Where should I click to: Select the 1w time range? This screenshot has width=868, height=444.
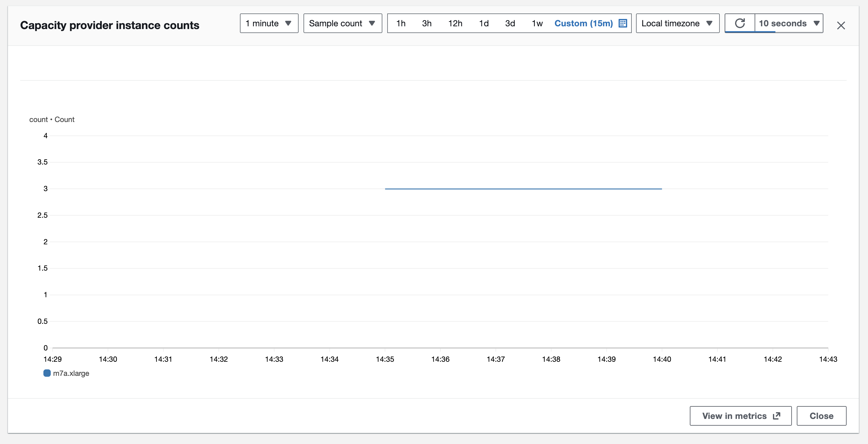click(x=537, y=23)
